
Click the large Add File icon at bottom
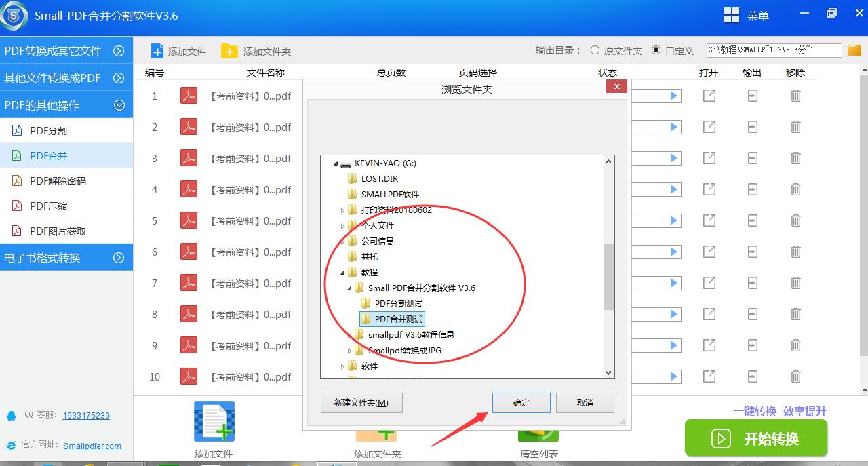click(x=214, y=421)
